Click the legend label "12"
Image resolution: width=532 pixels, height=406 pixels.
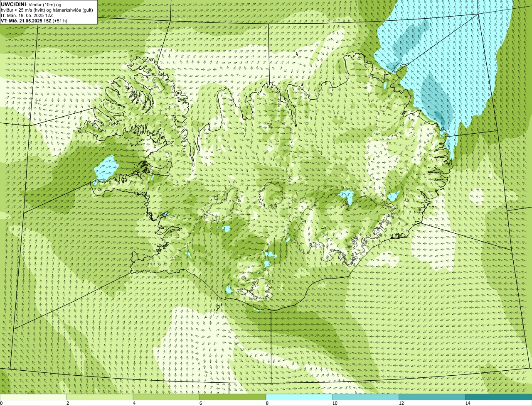[401, 403]
